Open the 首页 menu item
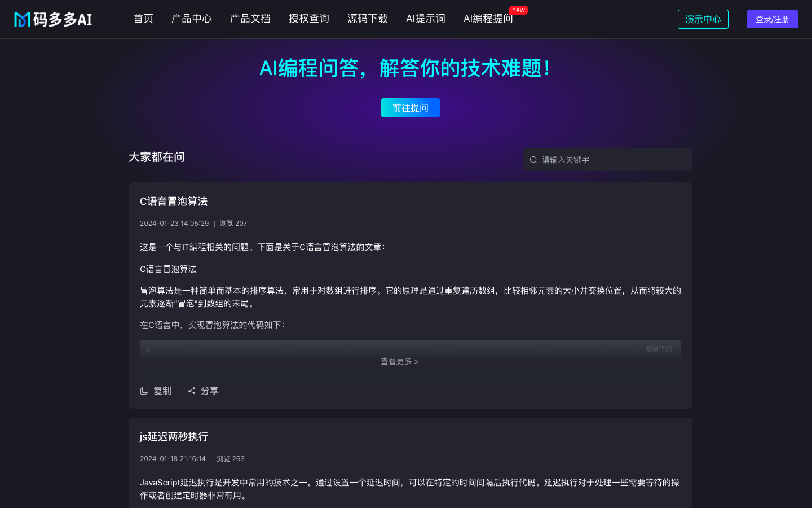The image size is (812, 508). click(143, 19)
